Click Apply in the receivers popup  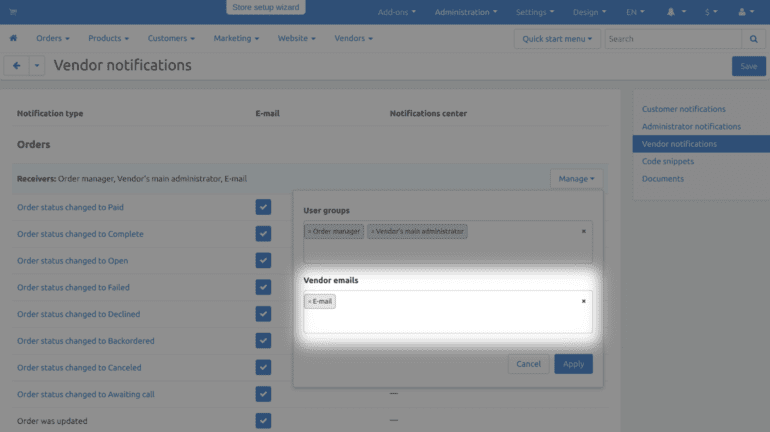(x=573, y=364)
